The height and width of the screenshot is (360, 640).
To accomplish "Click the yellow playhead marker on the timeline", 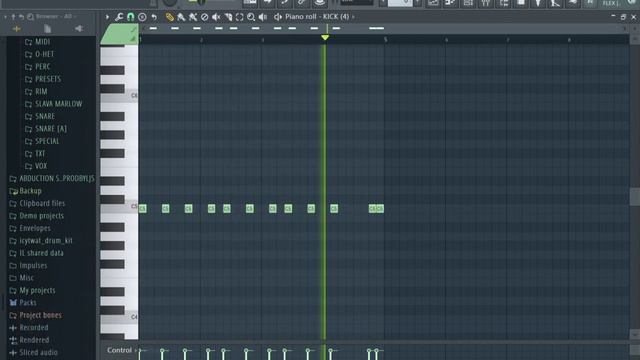I will point(325,38).
